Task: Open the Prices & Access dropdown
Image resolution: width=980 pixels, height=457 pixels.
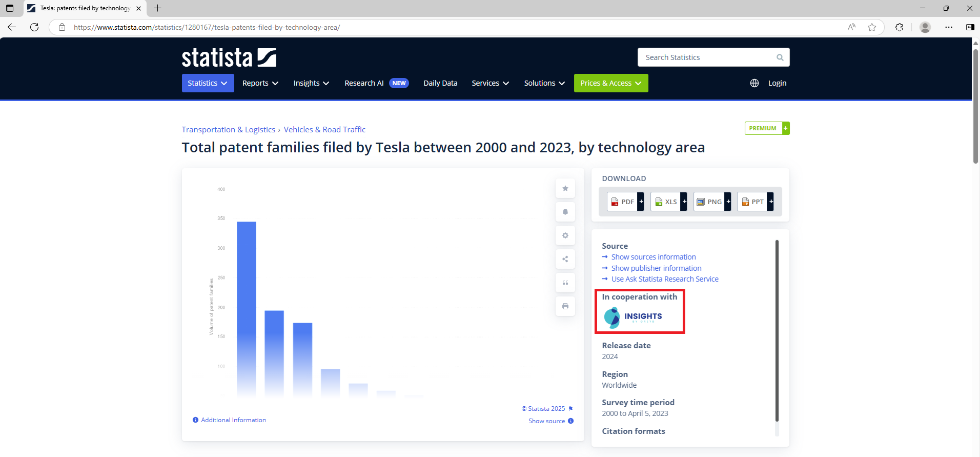Action: coord(610,83)
